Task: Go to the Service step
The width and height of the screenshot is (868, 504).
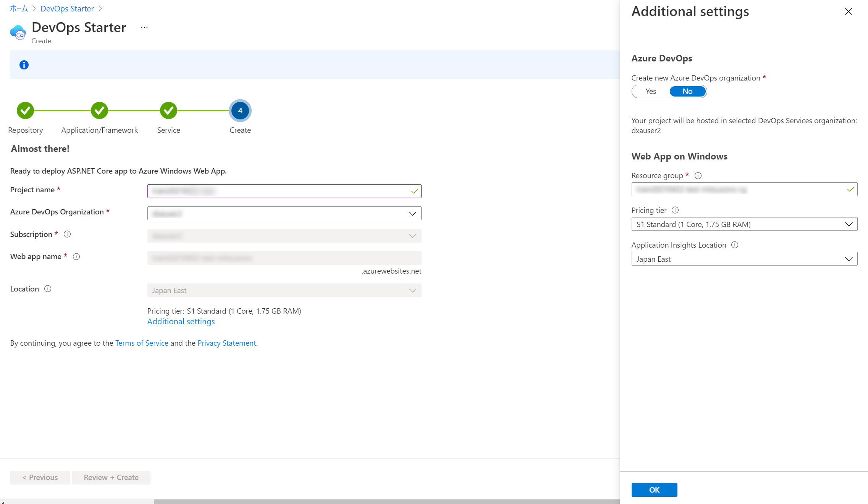Action: (168, 111)
